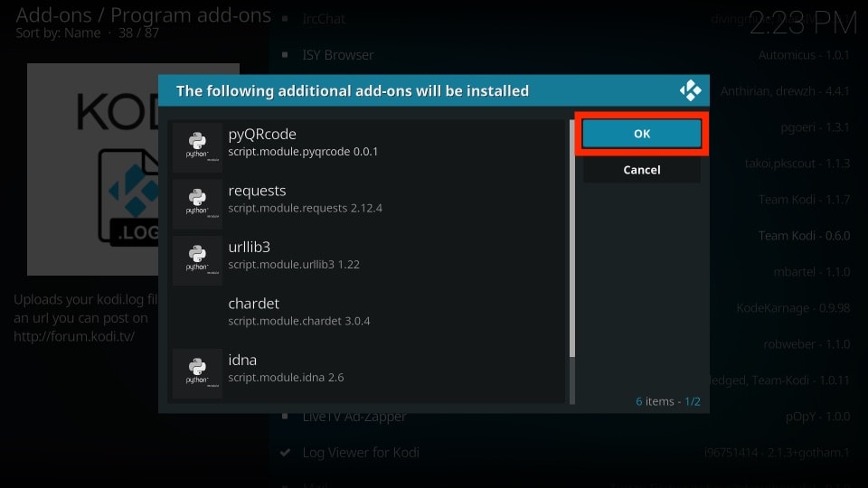Select Log Viewer for Kodi entry
The width and height of the screenshot is (868, 488).
361,453
